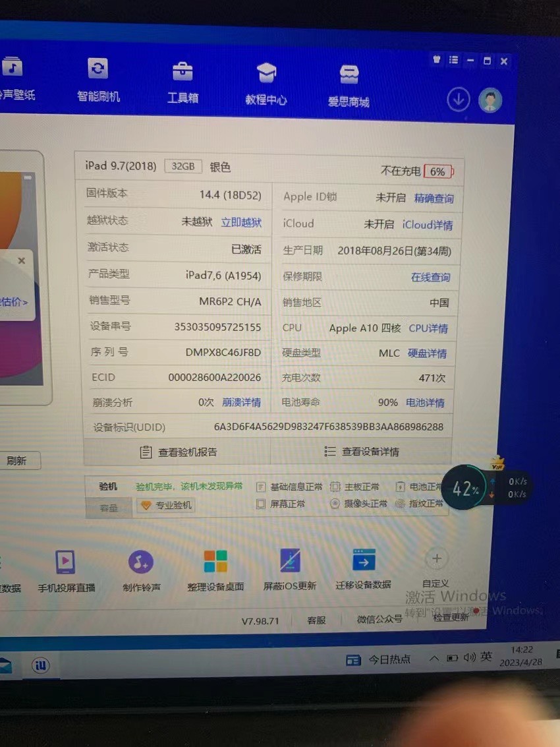Screen dimensions: 560x747
Task: Switch the 英 input method indicator
Action: coord(486,657)
